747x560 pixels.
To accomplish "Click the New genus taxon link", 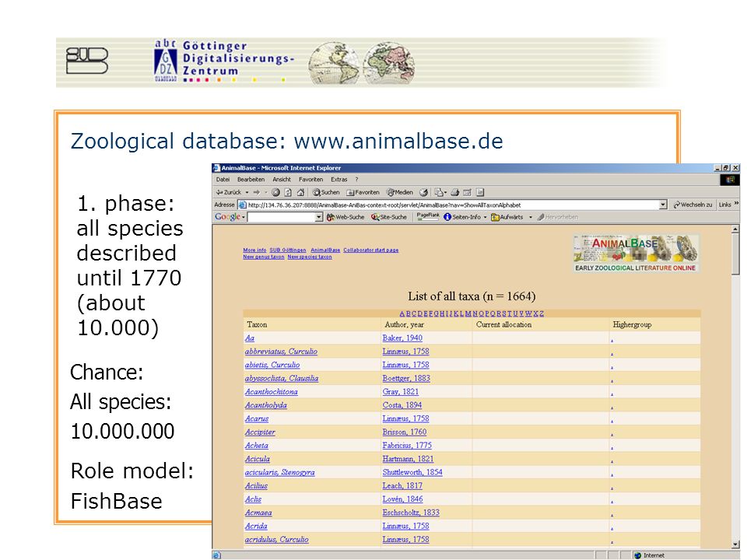I will [x=264, y=257].
